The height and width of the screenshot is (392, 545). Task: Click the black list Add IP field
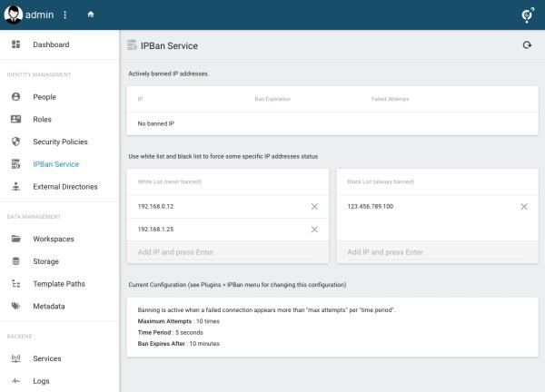click(x=437, y=252)
